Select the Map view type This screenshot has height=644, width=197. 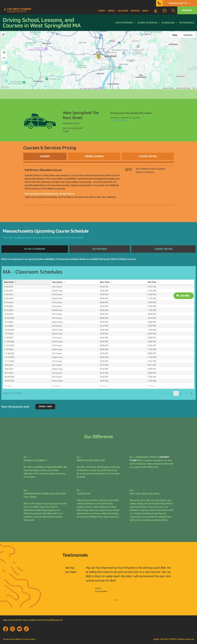[x=175, y=35]
